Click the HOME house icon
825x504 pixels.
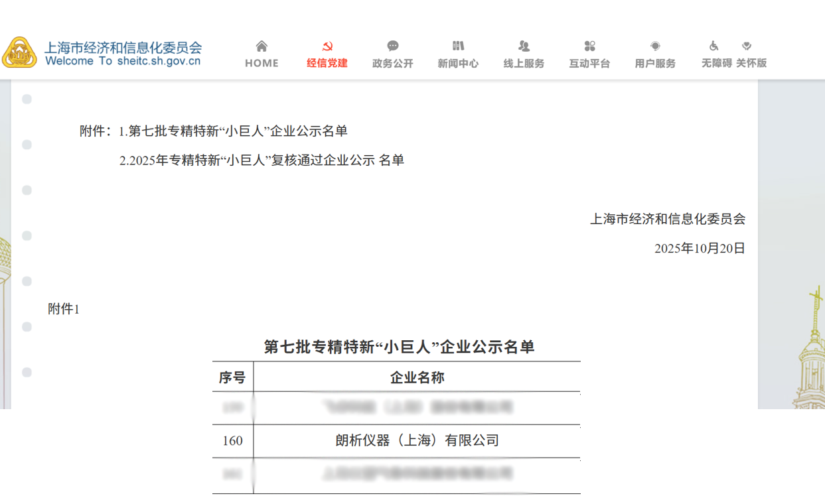tap(261, 45)
